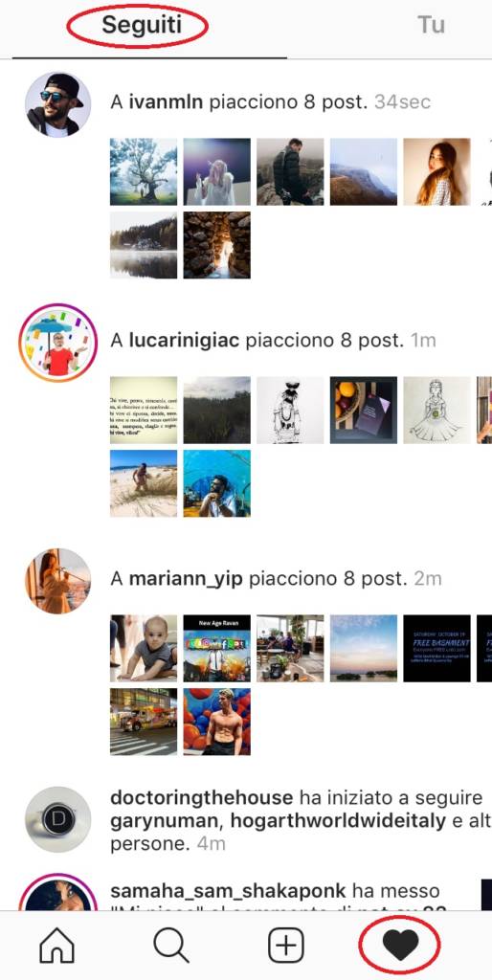
Task: Switch to the Tu tab
Action: click(x=431, y=25)
